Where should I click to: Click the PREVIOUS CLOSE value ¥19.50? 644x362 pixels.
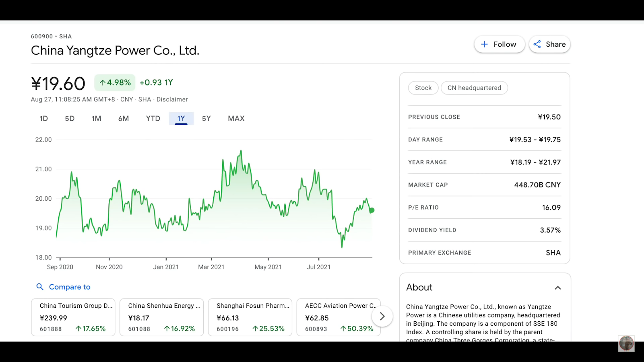point(549,117)
